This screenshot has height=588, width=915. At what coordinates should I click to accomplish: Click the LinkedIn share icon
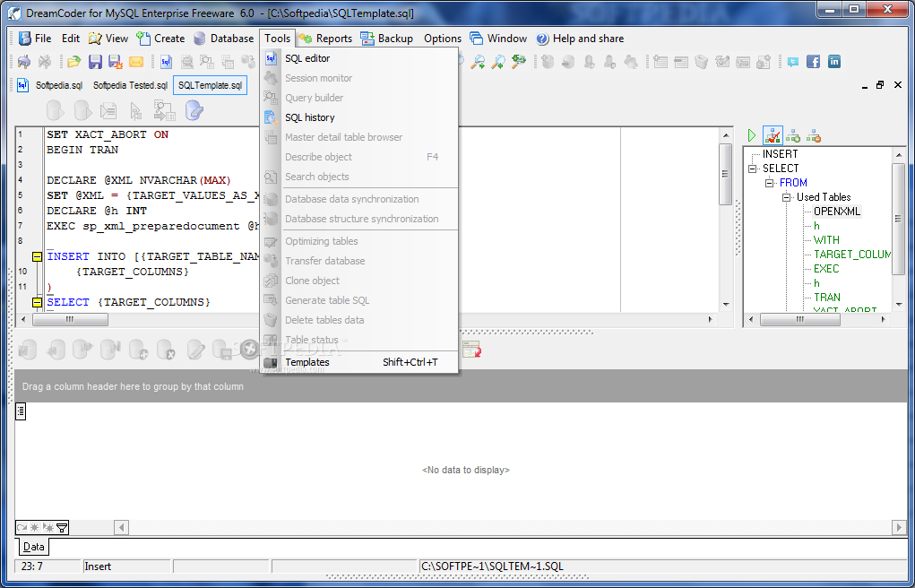click(x=834, y=61)
